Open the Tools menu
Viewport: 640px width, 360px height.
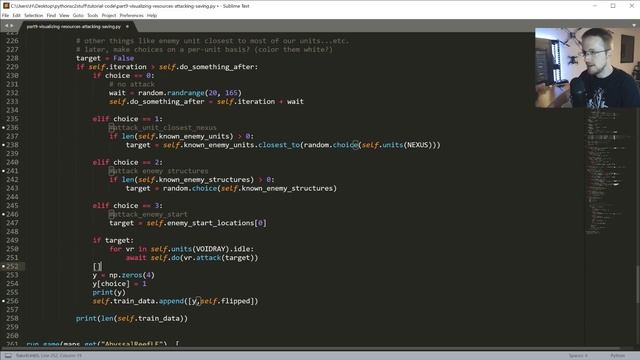(x=93, y=16)
